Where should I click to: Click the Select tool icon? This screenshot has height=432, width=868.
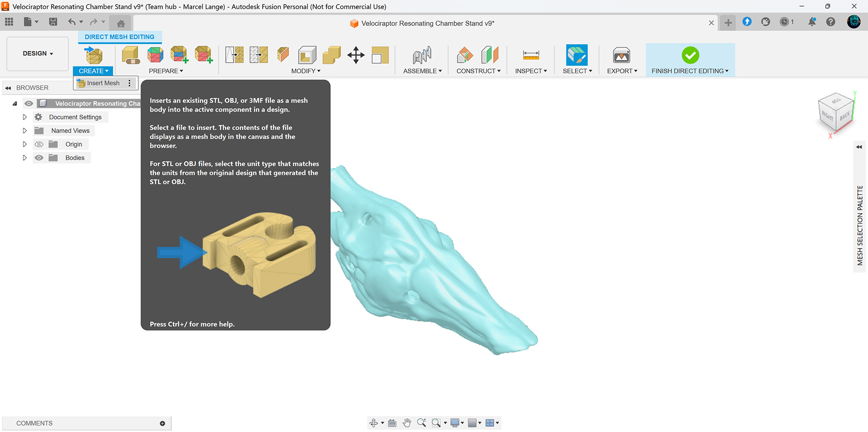pos(577,55)
